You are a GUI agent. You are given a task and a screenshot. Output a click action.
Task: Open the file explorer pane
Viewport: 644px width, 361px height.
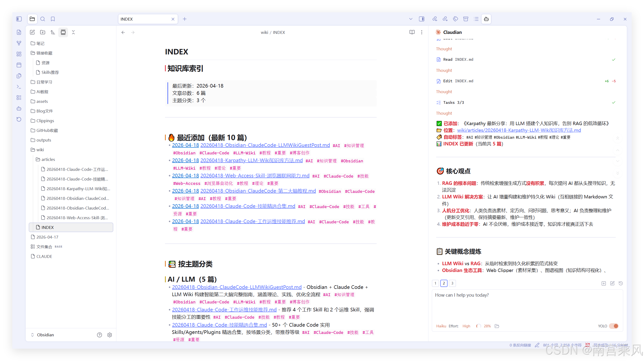point(32,19)
